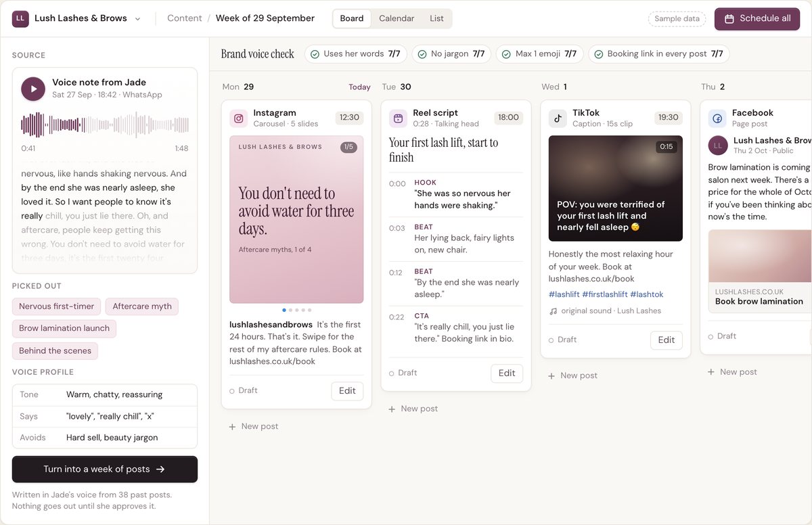The width and height of the screenshot is (812, 525).
Task: Select the Nervous first-timer tag
Action: pos(56,306)
